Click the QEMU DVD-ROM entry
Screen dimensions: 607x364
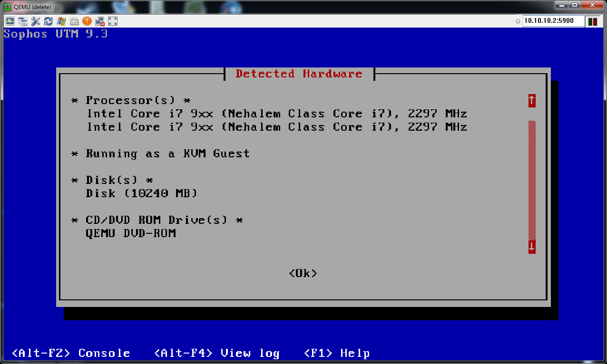point(131,233)
